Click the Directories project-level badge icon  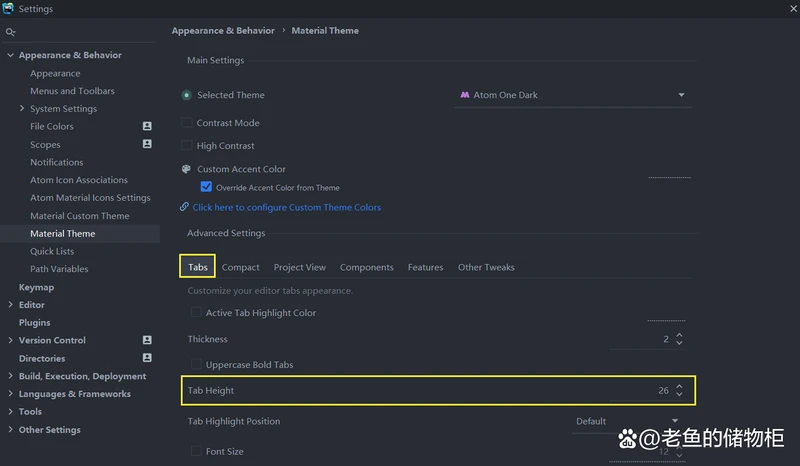coord(147,358)
